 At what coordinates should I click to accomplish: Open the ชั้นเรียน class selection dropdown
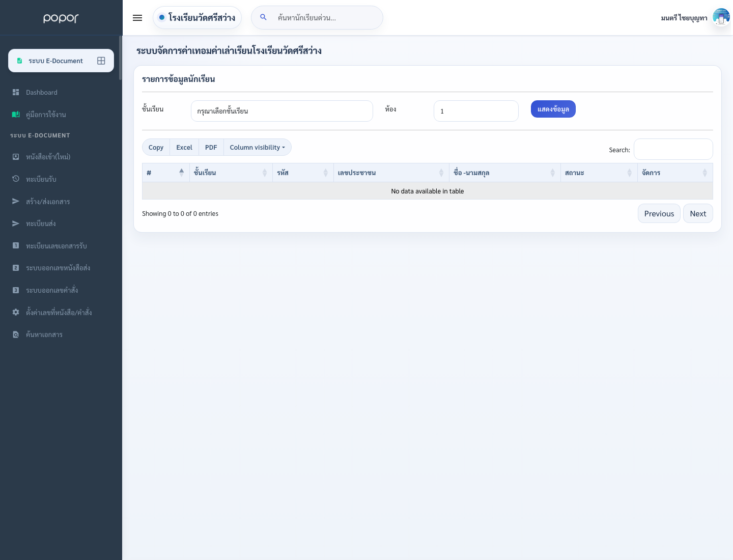coord(282,111)
